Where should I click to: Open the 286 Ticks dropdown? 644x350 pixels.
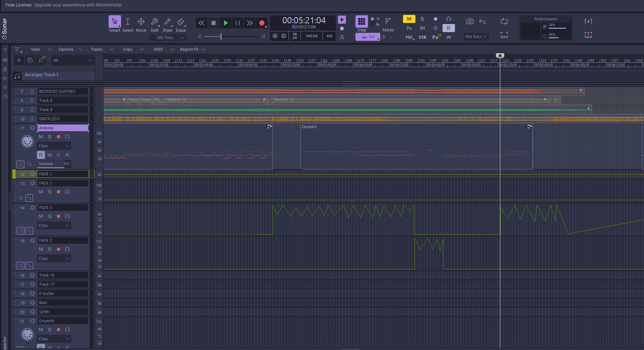pyautogui.click(x=168, y=37)
